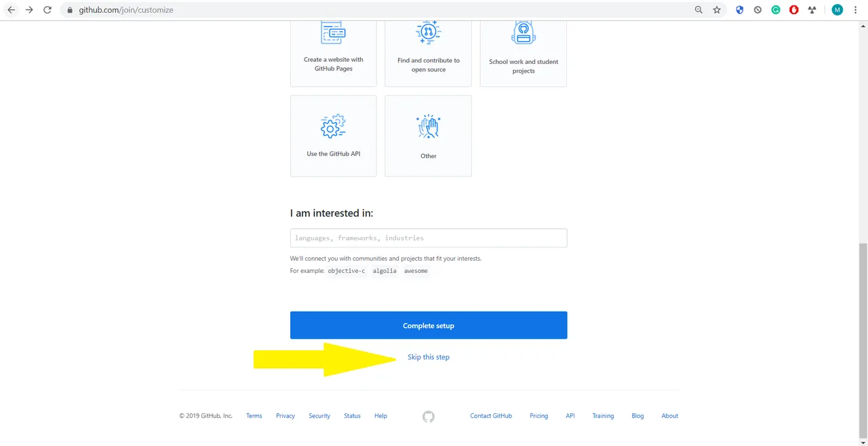
Task: Open the Security footer link
Action: point(319,416)
